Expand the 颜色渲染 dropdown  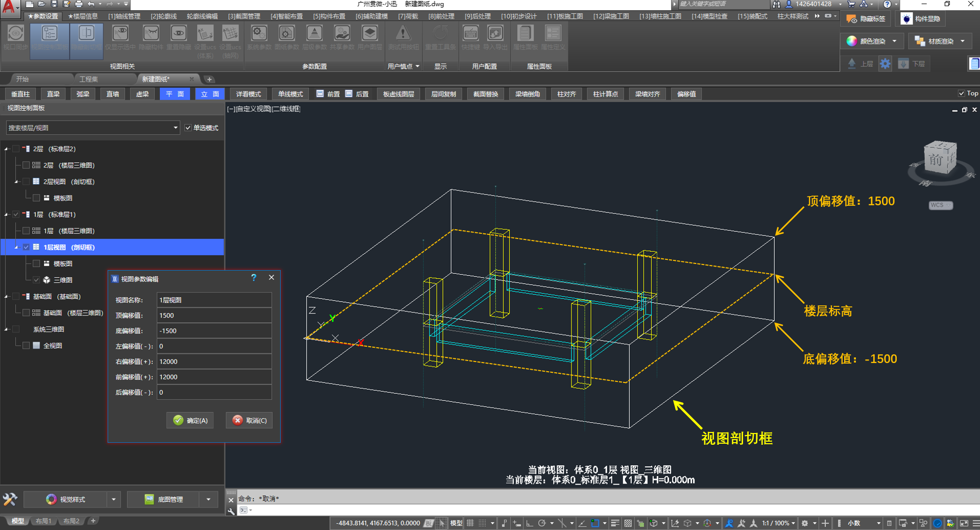tap(894, 41)
